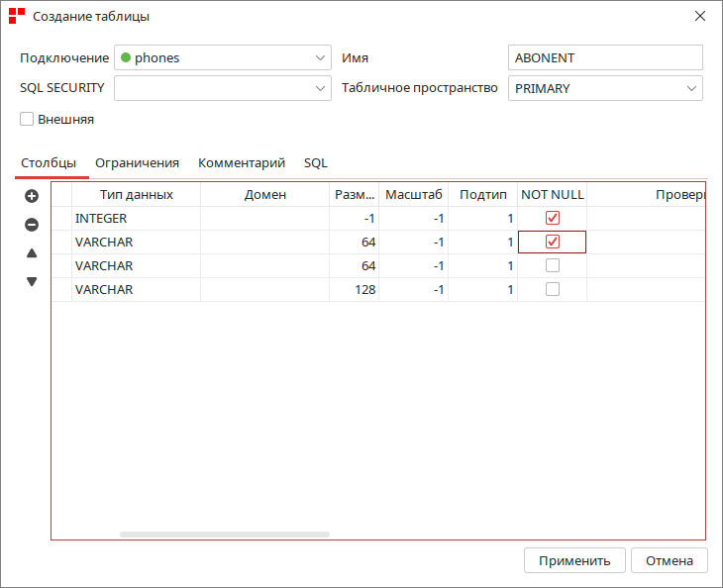Move column down with triangle arrow

tap(32, 281)
